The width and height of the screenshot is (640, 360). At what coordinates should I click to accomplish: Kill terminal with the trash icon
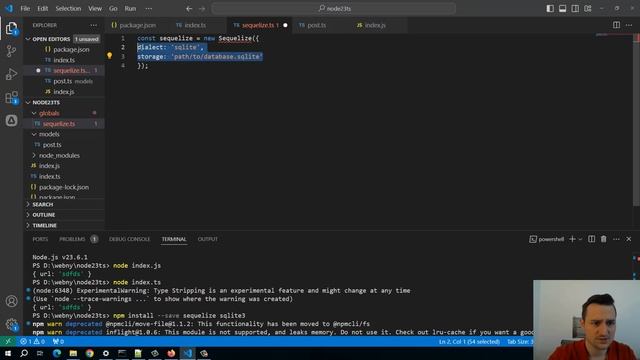[604, 239]
